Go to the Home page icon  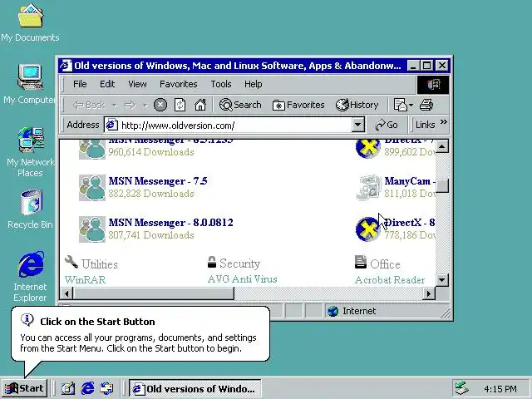tap(200, 105)
